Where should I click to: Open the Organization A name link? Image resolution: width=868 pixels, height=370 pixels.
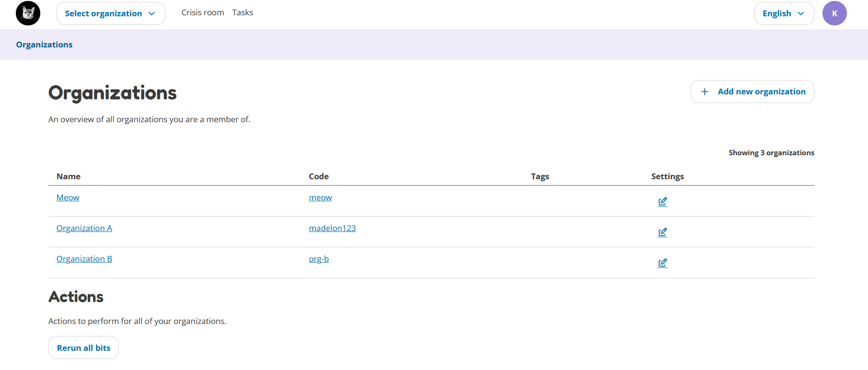84,228
